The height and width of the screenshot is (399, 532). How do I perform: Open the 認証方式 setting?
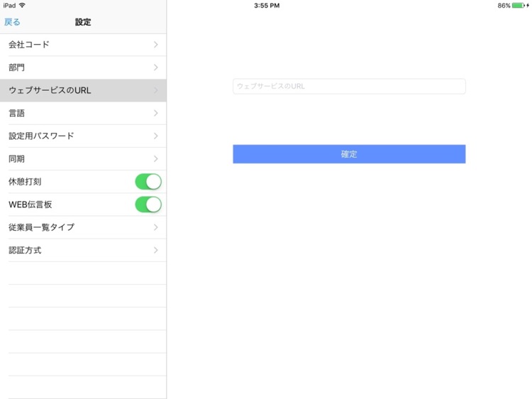click(83, 251)
